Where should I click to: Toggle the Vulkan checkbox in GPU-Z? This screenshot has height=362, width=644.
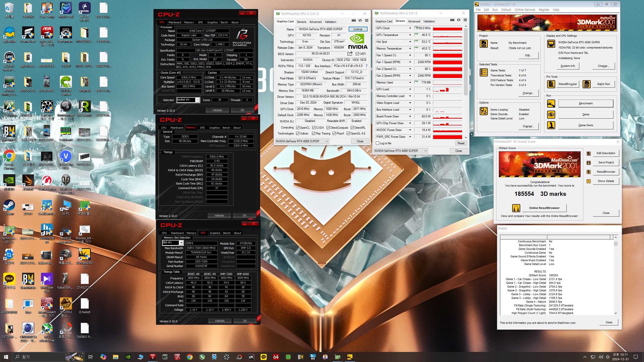tap(298, 133)
